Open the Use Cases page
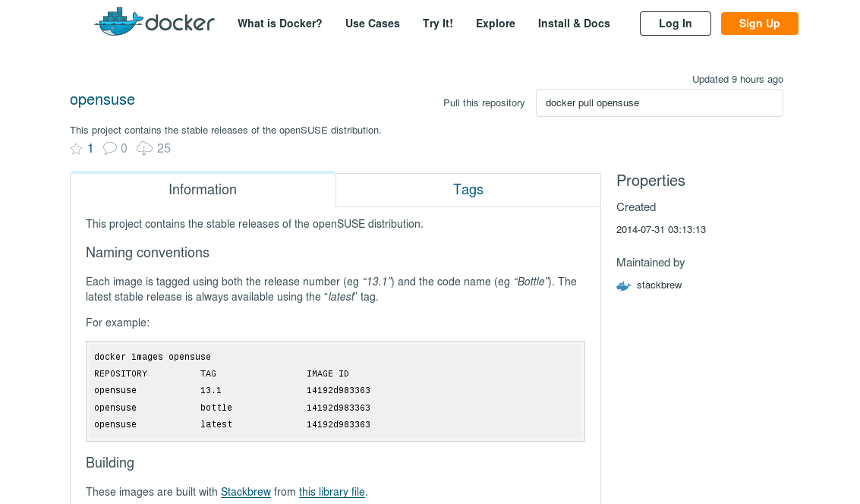The image size is (860, 504). tap(372, 24)
